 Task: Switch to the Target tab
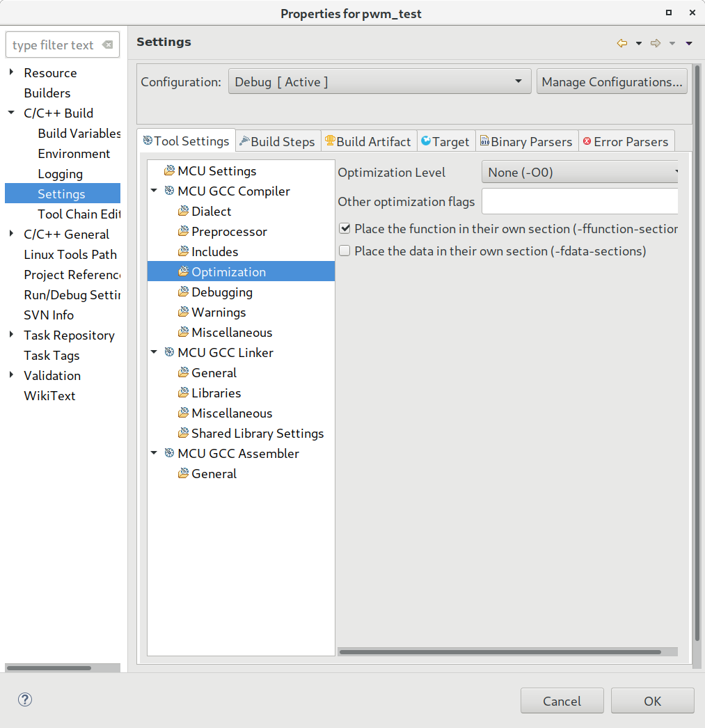coord(445,141)
